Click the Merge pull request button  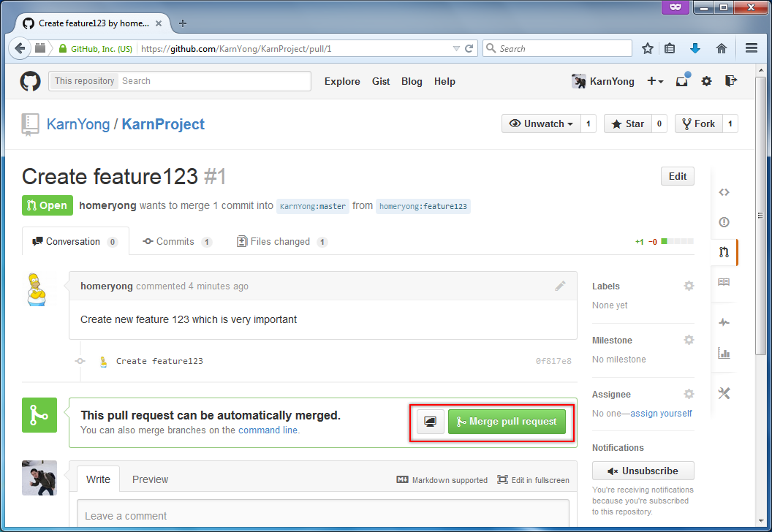coord(507,422)
